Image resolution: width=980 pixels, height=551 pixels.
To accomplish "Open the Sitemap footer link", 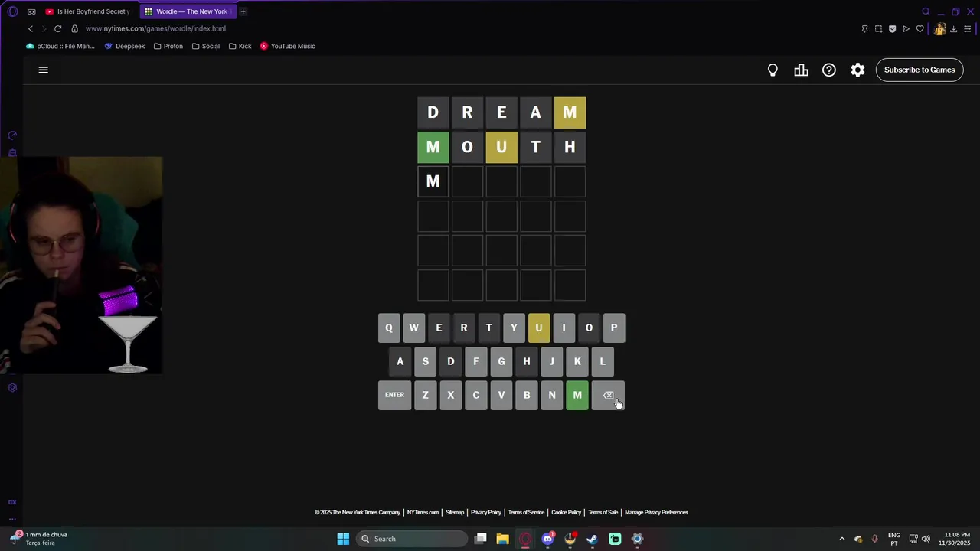I will tap(455, 513).
